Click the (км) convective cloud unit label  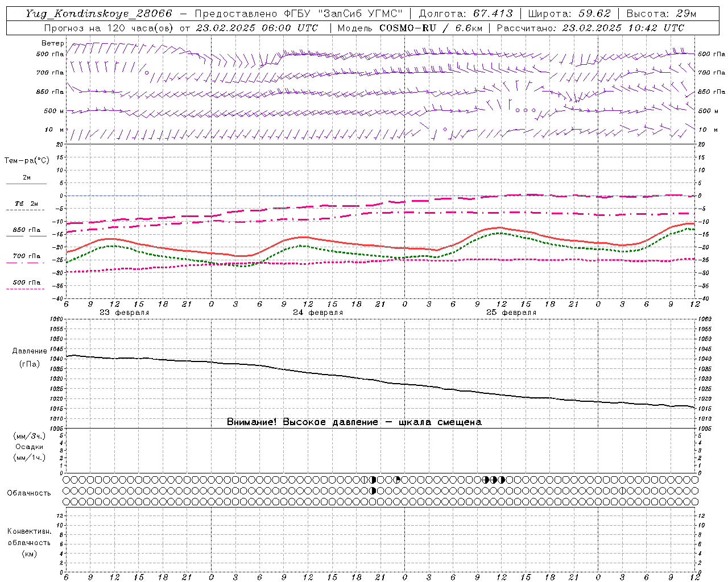pos(29,554)
